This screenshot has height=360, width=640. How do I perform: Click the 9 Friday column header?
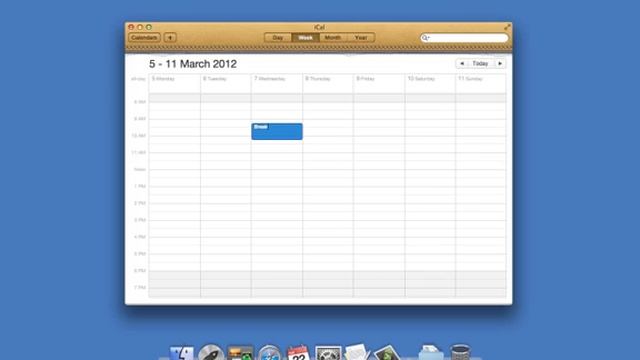click(365, 78)
